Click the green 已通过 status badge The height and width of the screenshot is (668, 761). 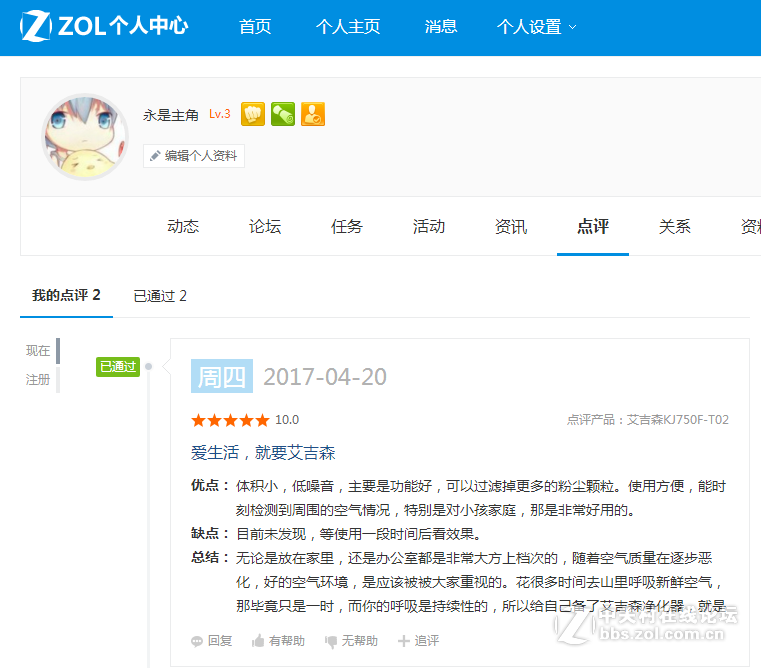coord(118,367)
